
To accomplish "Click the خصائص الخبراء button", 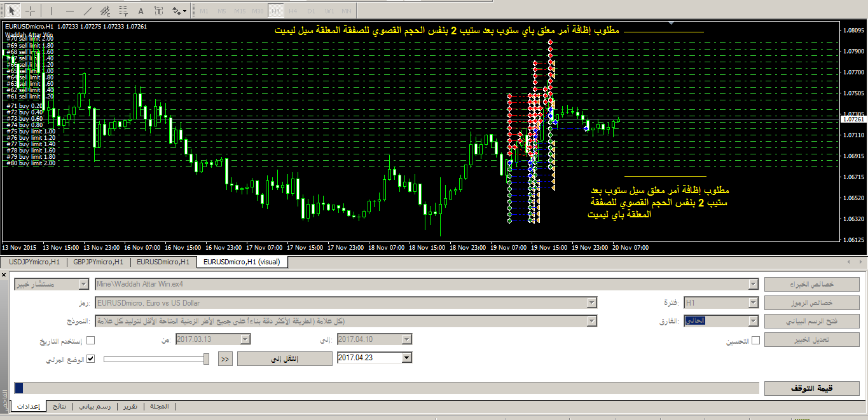I will [811, 285].
